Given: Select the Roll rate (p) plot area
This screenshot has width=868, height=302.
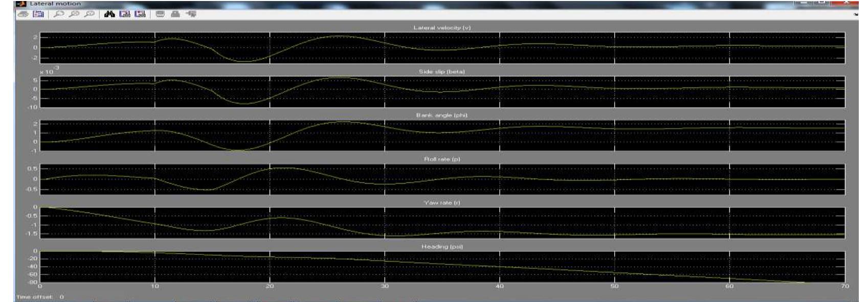Looking at the screenshot, I should [x=442, y=179].
